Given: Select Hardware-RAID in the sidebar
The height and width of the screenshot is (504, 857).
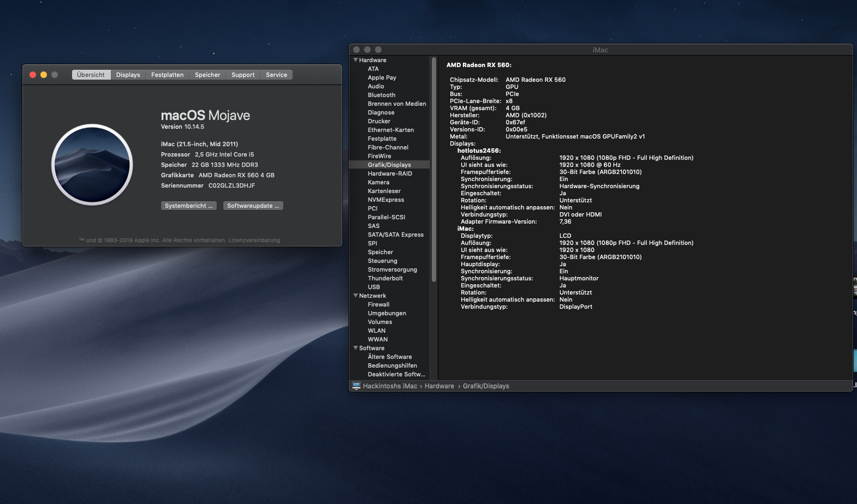Looking at the screenshot, I should click(390, 173).
